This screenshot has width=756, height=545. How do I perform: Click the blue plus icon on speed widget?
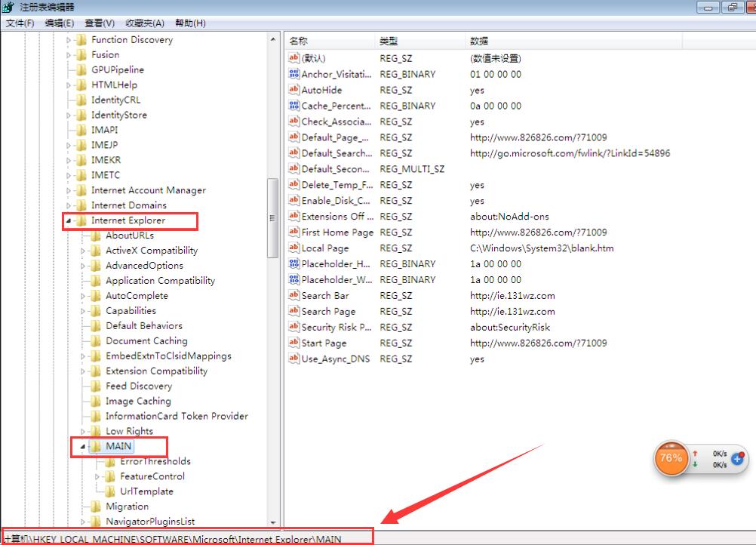[x=737, y=458]
